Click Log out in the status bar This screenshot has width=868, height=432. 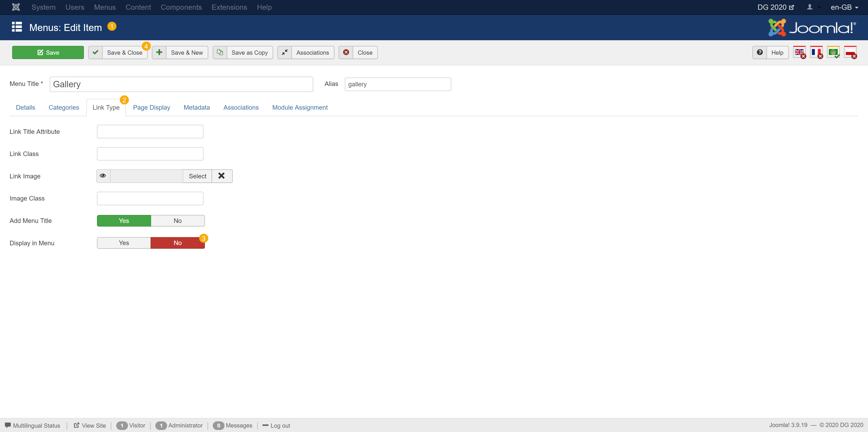coord(276,426)
